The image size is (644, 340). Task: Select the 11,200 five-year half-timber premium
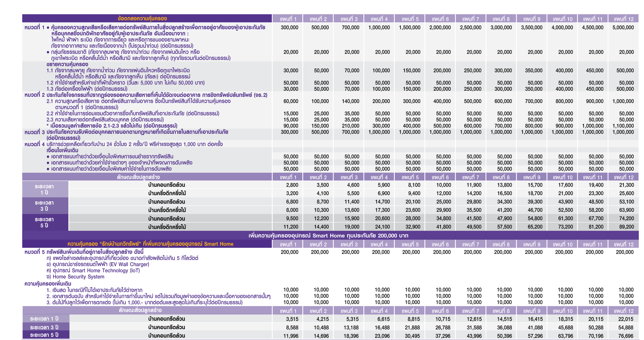pos(291,227)
